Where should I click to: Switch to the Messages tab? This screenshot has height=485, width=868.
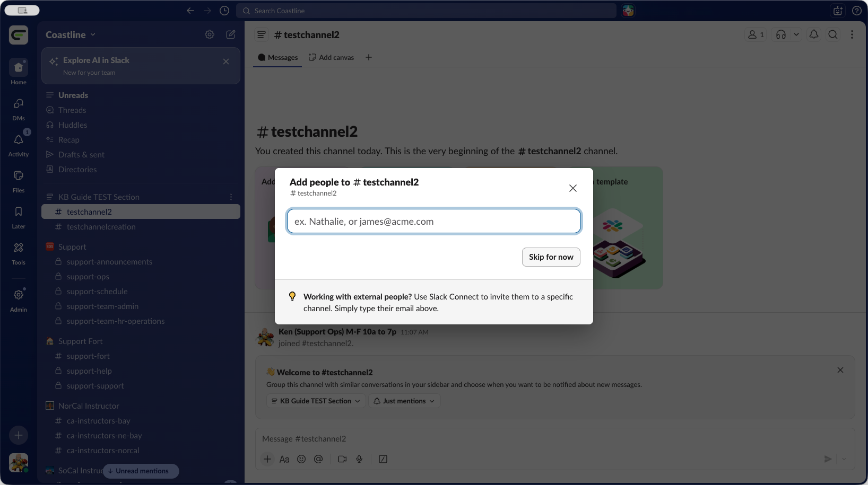pyautogui.click(x=277, y=57)
